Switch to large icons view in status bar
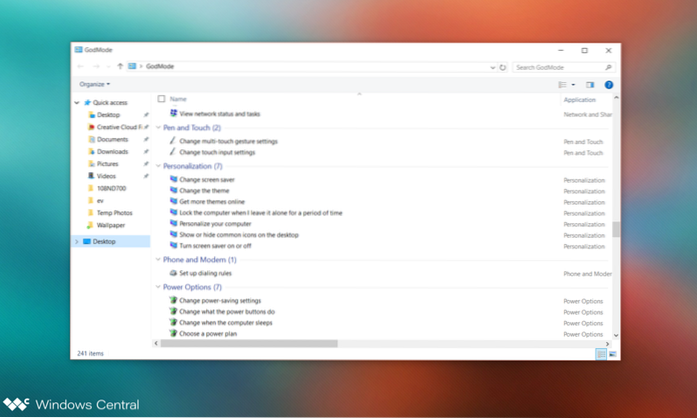This screenshot has width=697, height=418. point(612,354)
